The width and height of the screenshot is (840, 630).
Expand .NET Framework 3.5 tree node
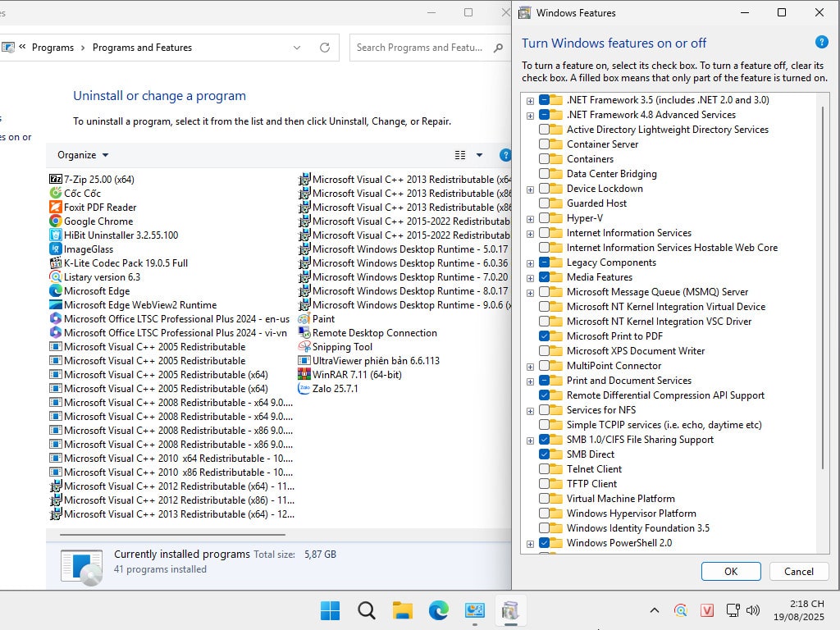click(x=530, y=101)
